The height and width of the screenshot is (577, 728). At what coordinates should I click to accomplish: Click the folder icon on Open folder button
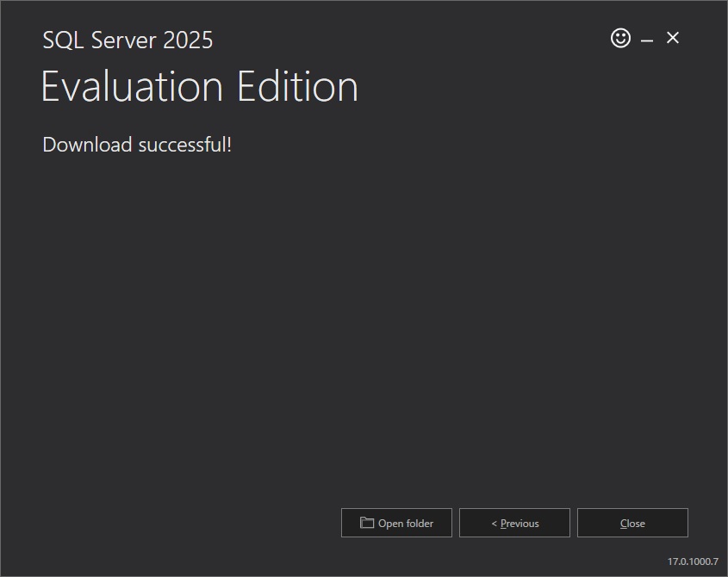click(365, 522)
